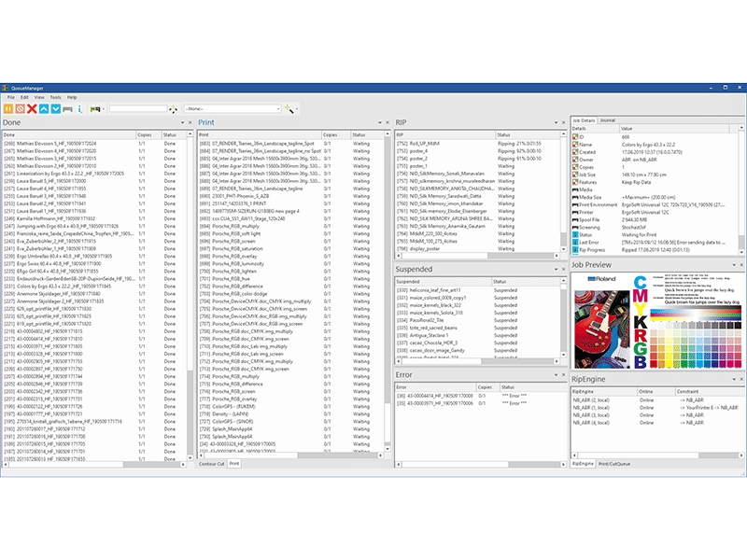Close the Job Preview panel
This screenshot has width=747, height=560.
(741, 265)
